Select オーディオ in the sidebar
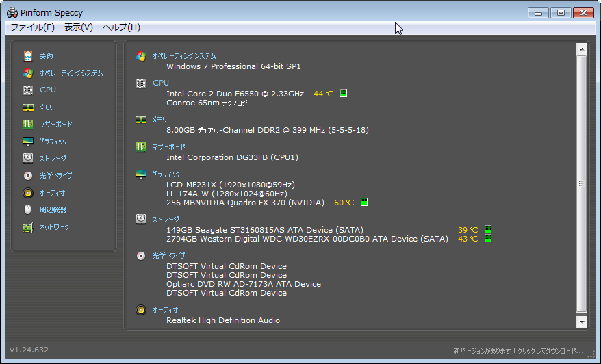Viewport: 601px width, 364px height. coord(52,193)
